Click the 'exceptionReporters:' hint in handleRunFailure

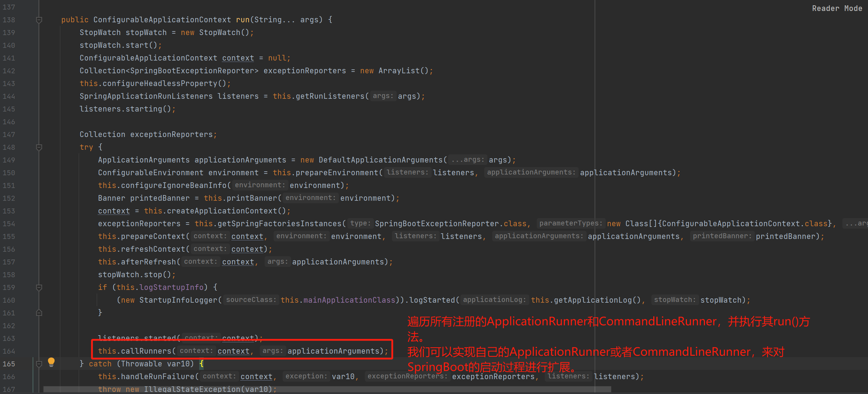pyautogui.click(x=407, y=376)
